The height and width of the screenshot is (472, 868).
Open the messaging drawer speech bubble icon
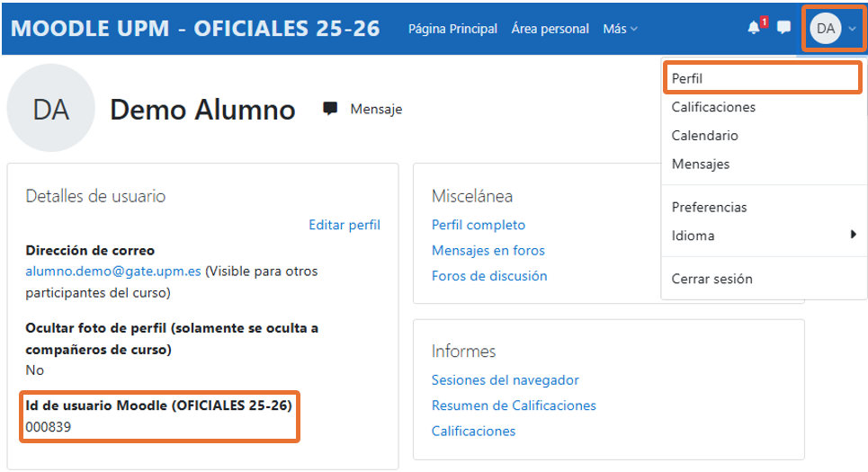click(783, 28)
